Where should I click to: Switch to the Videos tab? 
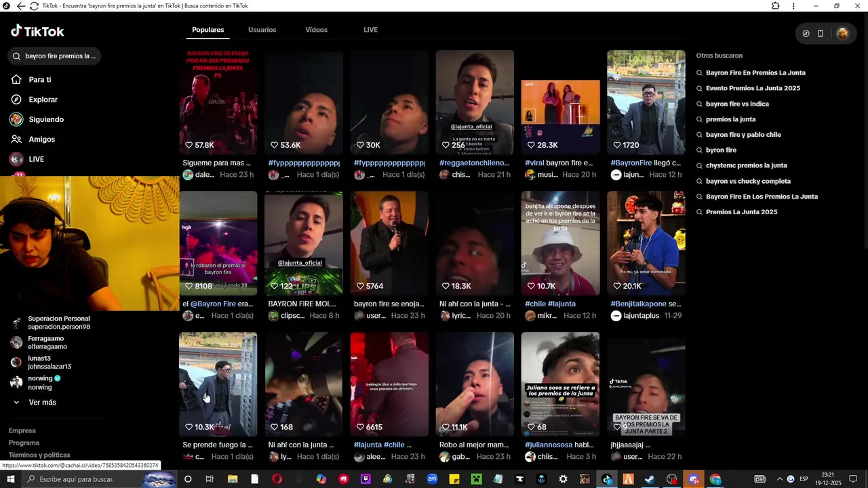pos(316,30)
